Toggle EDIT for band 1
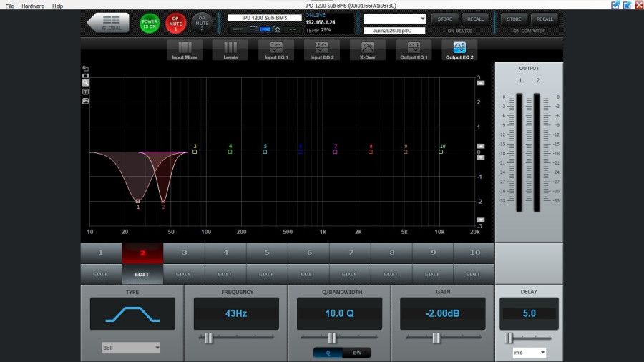 (101, 274)
